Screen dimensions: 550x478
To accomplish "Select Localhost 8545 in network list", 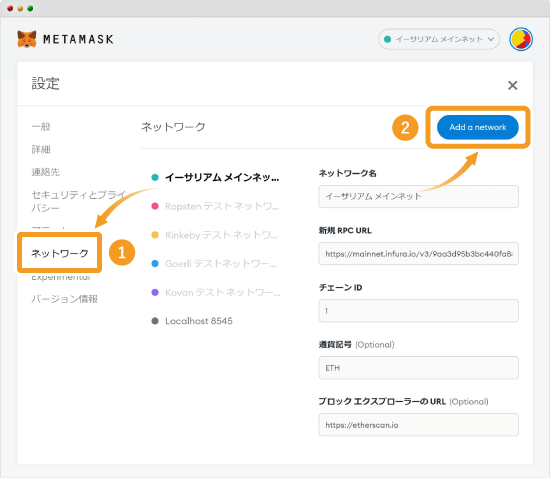I will pyautogui.click(x=192, y=321).
